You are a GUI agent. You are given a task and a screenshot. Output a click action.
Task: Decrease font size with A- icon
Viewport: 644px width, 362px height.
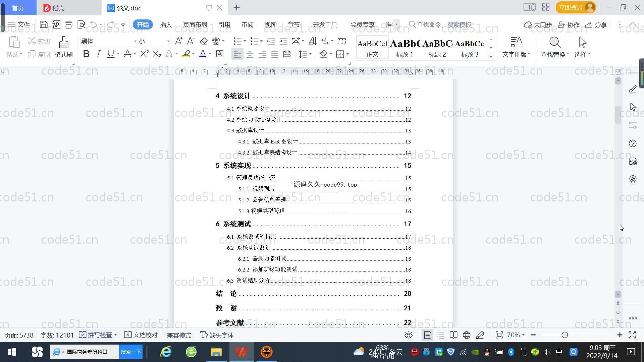click(191, 41)
